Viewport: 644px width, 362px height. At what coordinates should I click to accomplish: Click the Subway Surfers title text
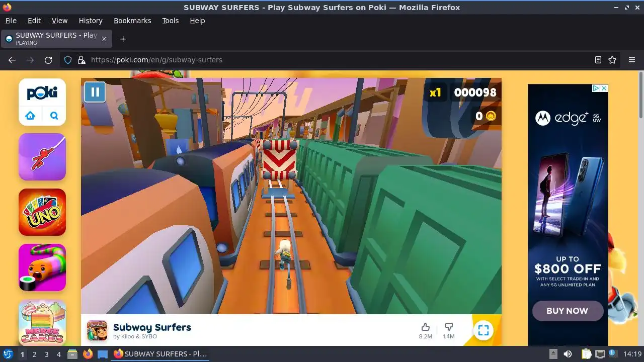[x=152, y=327]
